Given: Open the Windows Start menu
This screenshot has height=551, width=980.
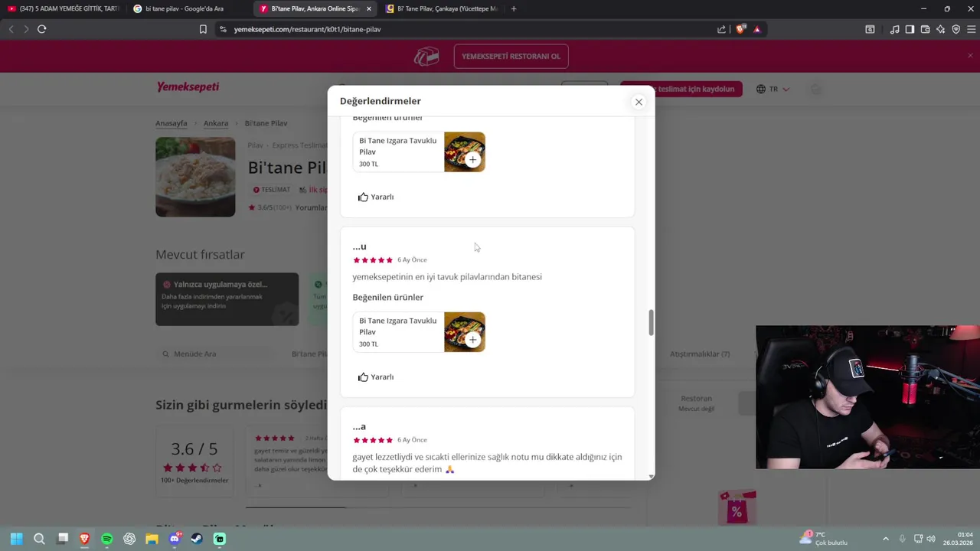Looking at the screenshot, I should pyautogui.click(x=16, y=539).
